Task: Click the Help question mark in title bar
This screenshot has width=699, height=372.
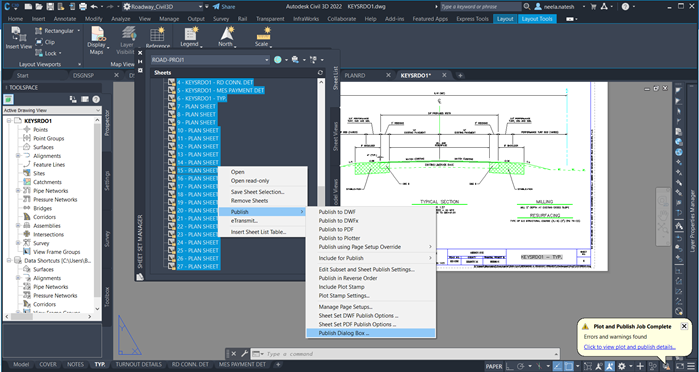Action: [x=625, y=7]
